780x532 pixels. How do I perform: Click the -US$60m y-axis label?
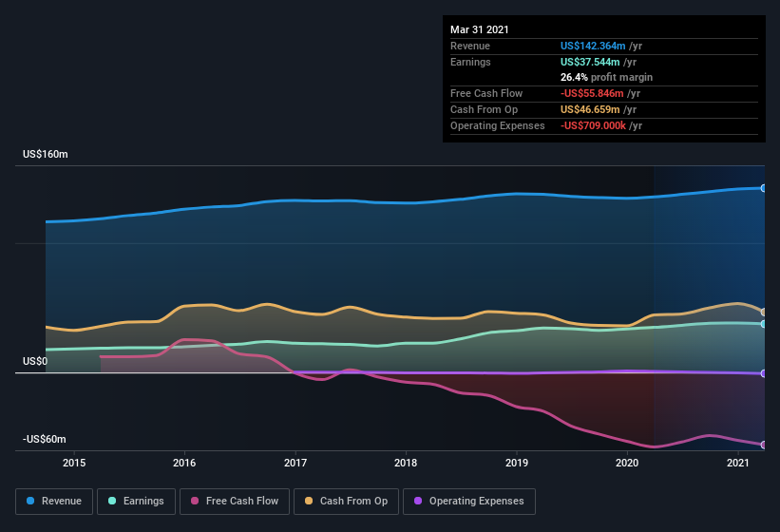pos(45,439)
